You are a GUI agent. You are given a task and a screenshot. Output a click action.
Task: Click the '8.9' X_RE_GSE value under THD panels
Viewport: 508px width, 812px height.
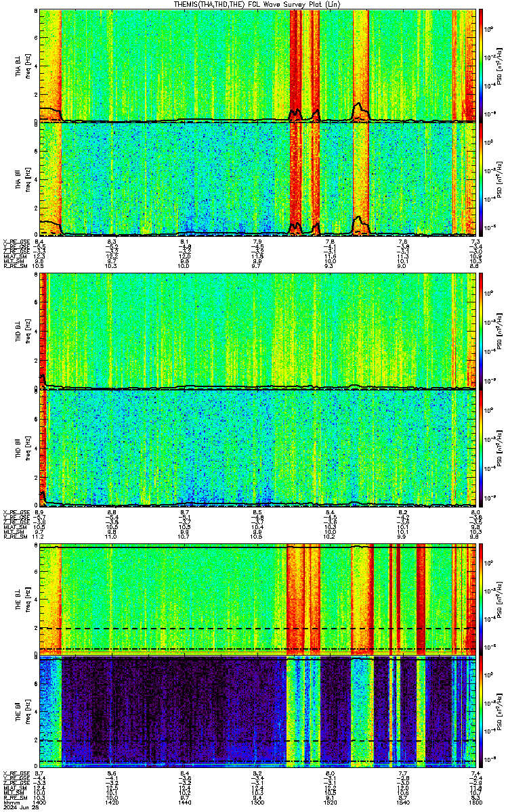pyautogui.click(x=39, y=512)
